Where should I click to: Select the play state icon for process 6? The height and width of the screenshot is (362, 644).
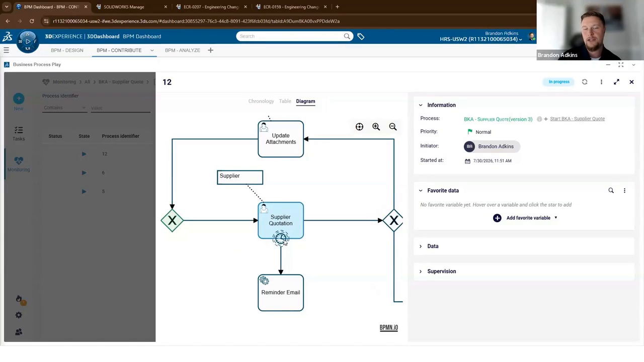pyautogui.click(x=84, y=173)
